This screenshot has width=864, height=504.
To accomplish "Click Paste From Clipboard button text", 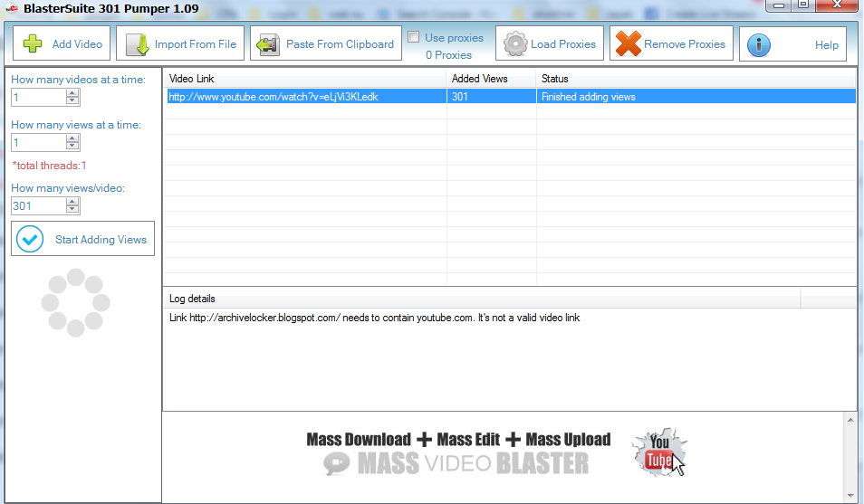I will pyautogui.click(x=340, y=44).
